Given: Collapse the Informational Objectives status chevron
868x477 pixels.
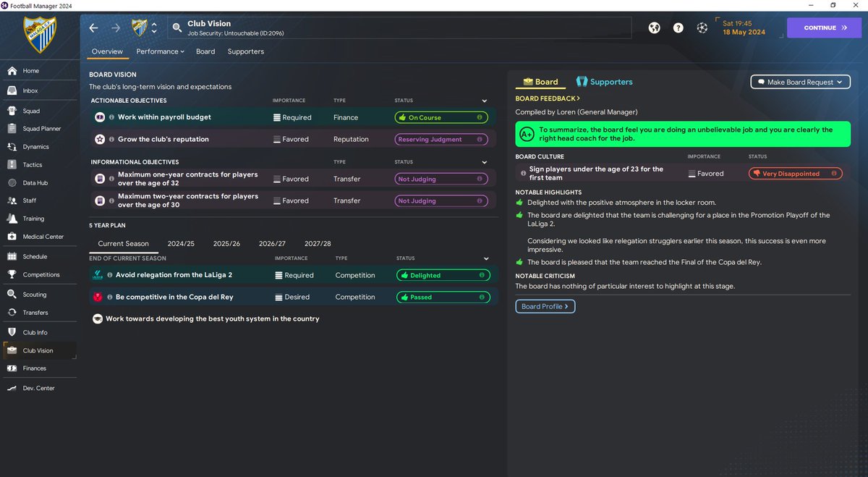Looking at the screenshot, I should coord(484,162).
